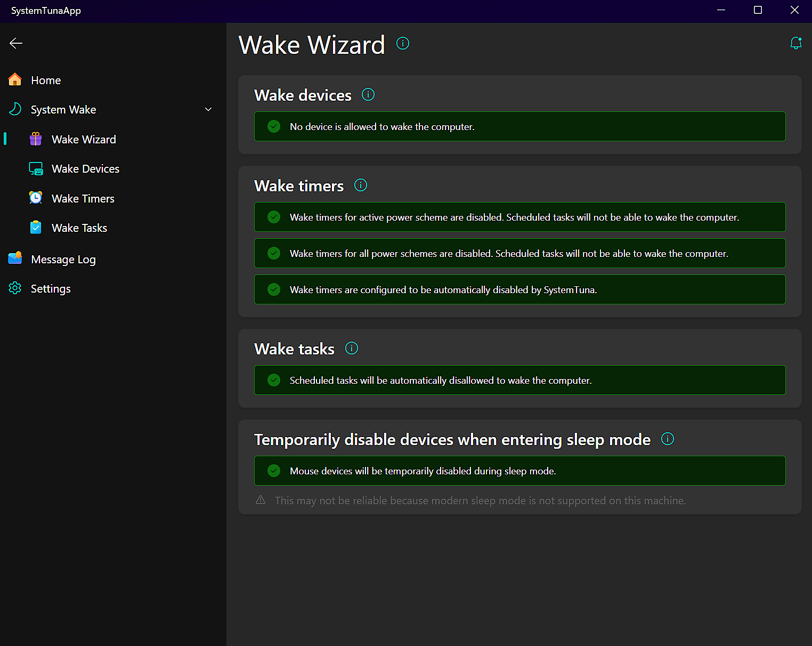Click the info icon next to Wake tasks
Viewport: 812px width, 646px height.
coord(352,349)
